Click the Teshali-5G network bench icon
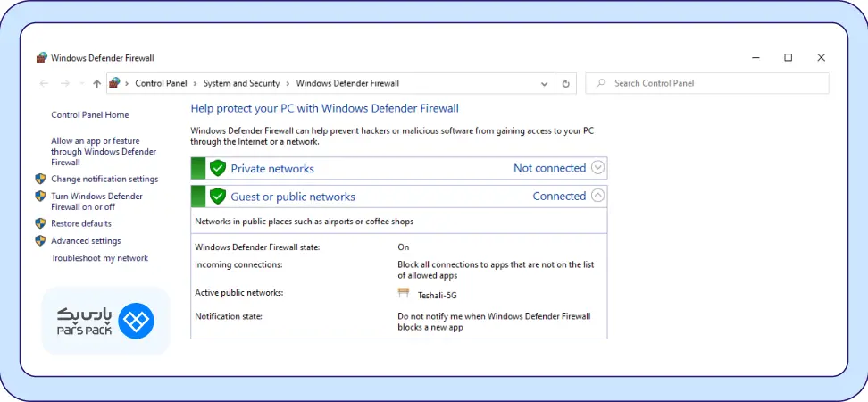The width and height of the screenshot is (868, 402). click(404, 294)
